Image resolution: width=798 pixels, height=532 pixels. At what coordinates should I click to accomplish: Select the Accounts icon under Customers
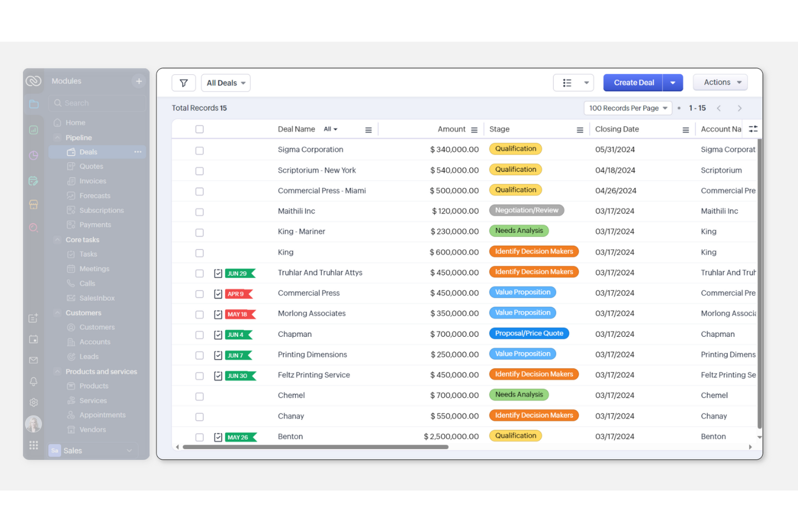pos(71,341)
